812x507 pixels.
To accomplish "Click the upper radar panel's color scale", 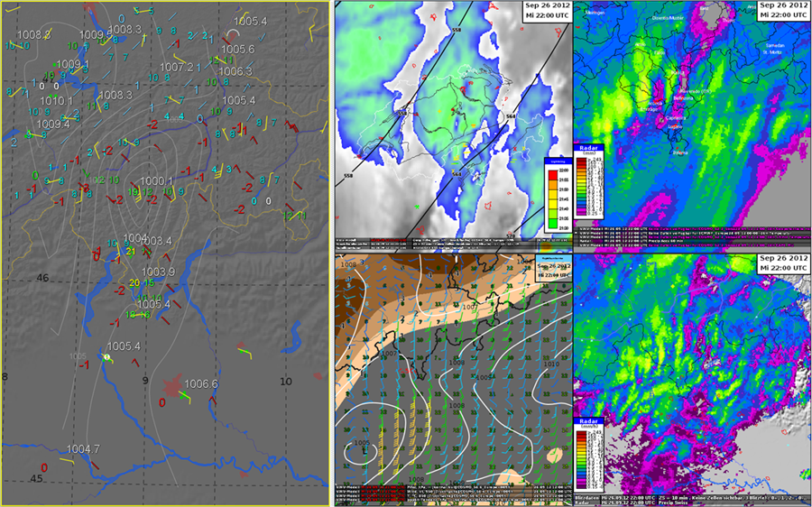I will [583, 187].
